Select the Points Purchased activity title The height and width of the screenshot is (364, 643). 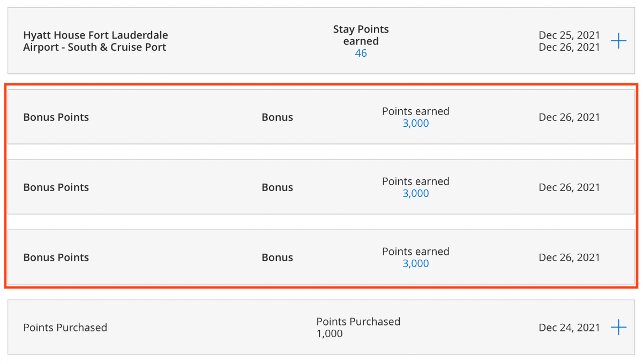[x=65, y=328]
